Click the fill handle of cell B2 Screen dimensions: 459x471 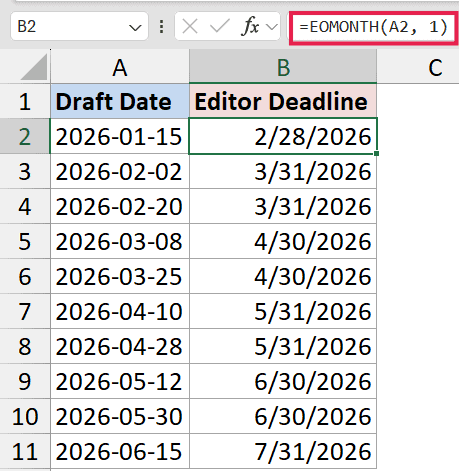click(377, 153)
